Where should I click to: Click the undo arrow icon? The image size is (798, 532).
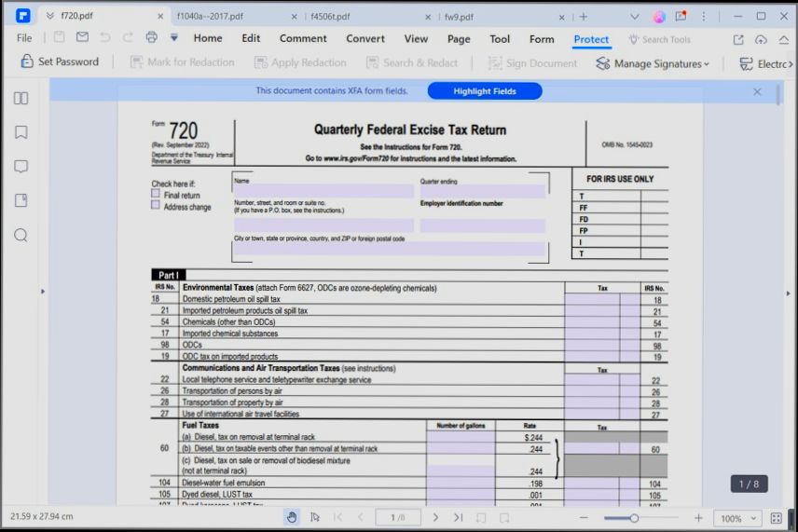pos(104,36)
